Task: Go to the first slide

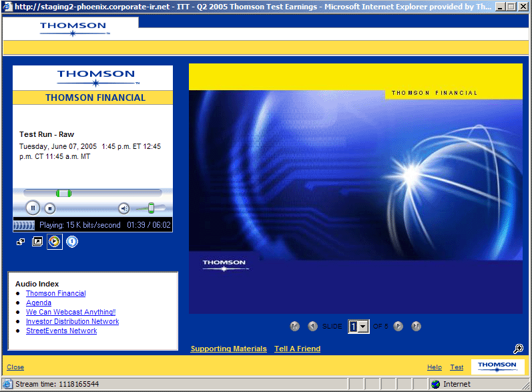Action: pos(295,327)
